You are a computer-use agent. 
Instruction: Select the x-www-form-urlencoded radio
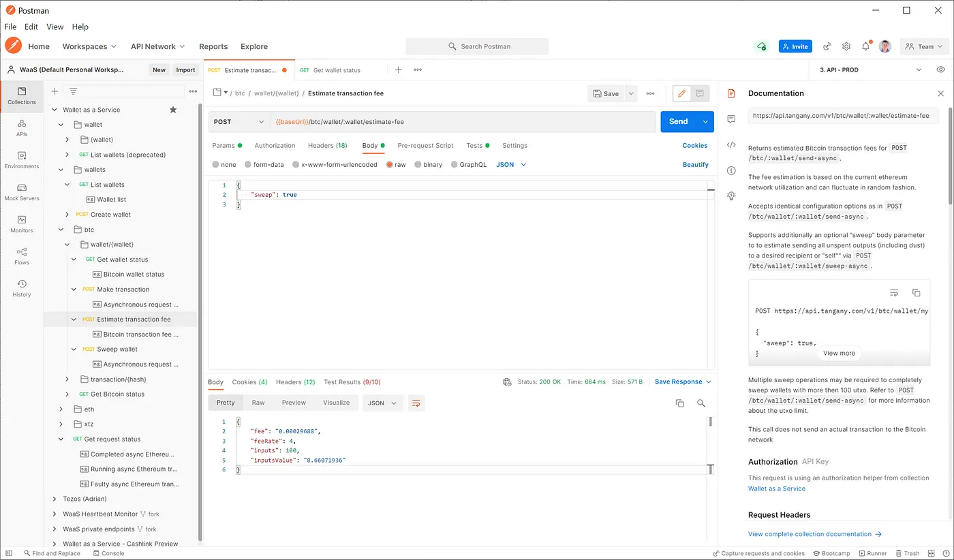(x=296, y=164)
